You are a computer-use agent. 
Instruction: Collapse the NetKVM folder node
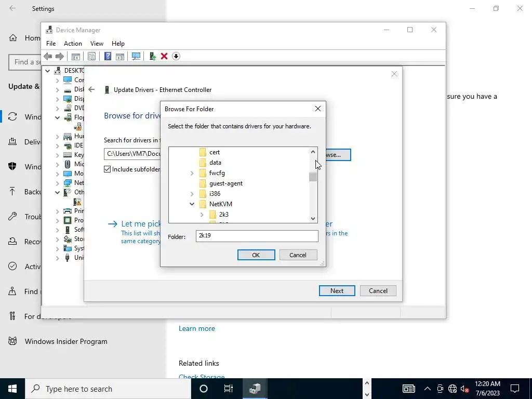192,204
